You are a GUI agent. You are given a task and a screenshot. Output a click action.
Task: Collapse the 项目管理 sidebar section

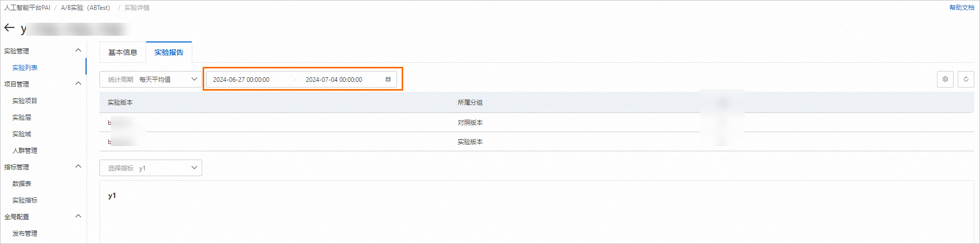pyautogui.click(x=78, y=83)
